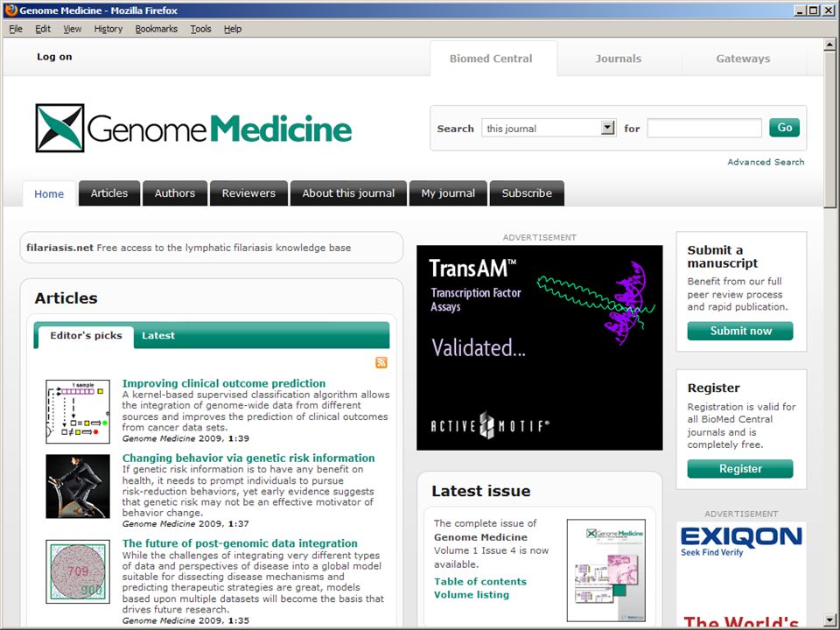Image resolution: width=840 pixels, height=630 pixels.
Task: Click the citation 'Genome Medicine 2009, 1:39'
Action: (185, 438)
